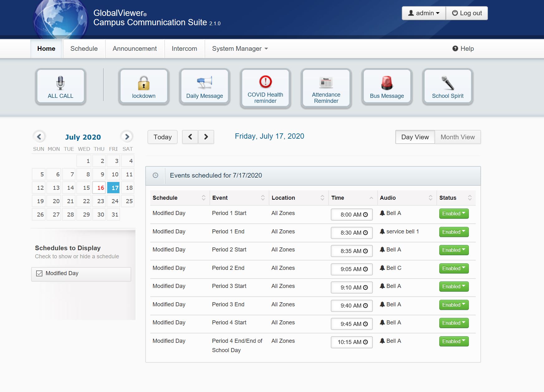Click the service bell 1 audio entry
The height and width of the screenshot is (392, 544).
point(399,232)
